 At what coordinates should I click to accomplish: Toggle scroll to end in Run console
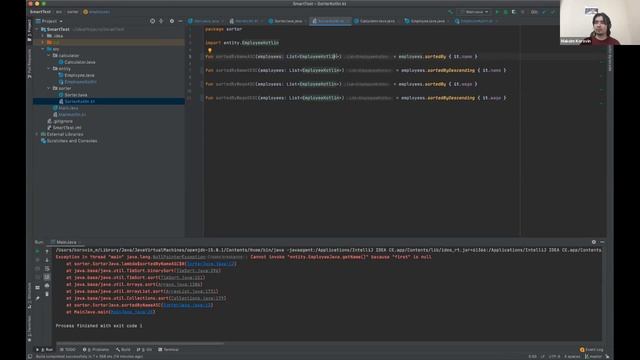tap(47, 277)
